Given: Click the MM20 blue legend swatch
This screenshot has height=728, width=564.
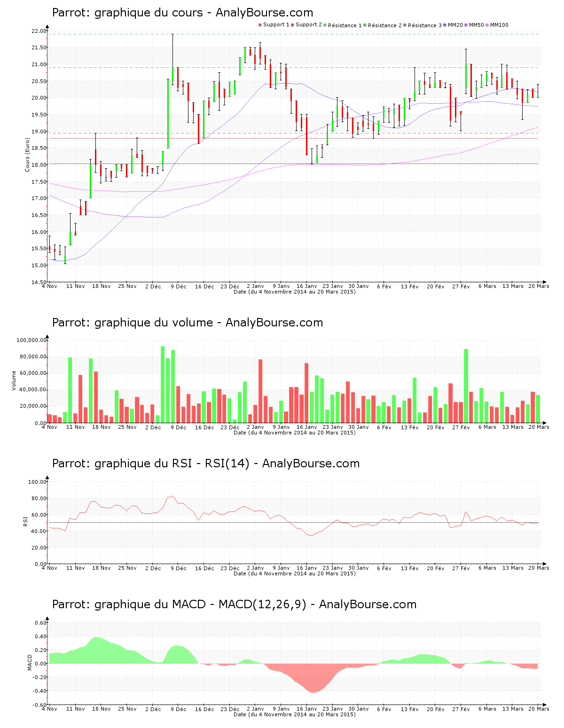Looking at the screenshot, I should click(445, 25).
